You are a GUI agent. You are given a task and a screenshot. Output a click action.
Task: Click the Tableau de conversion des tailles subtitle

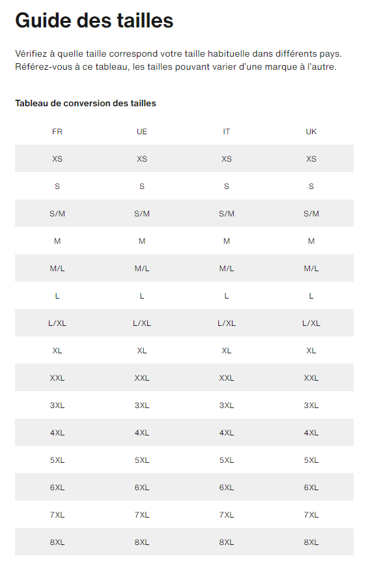(85, 103)
